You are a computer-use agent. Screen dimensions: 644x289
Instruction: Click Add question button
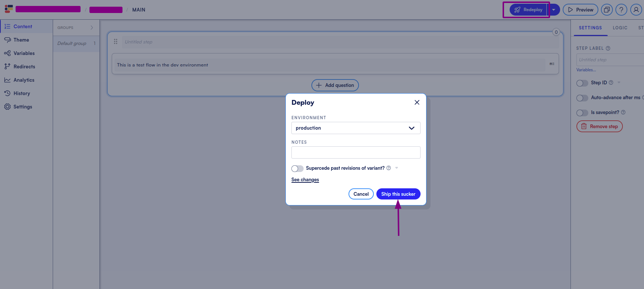click(335, 85)
